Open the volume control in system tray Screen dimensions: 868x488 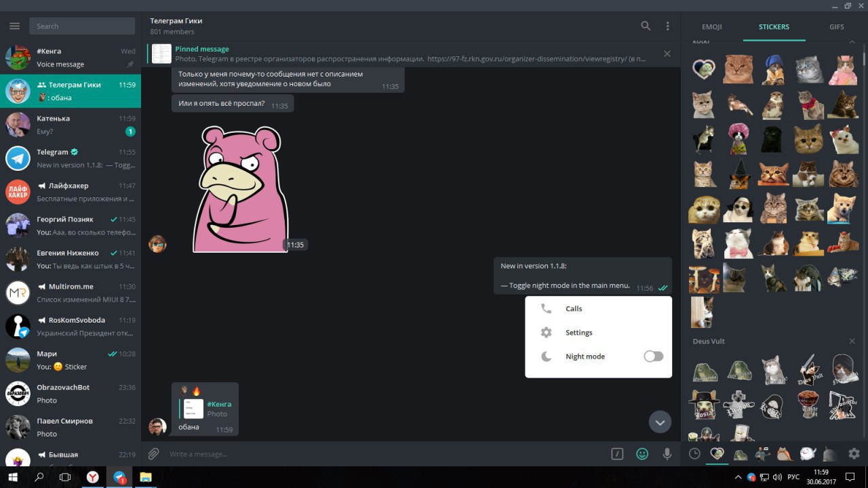[x=776, y=477]
